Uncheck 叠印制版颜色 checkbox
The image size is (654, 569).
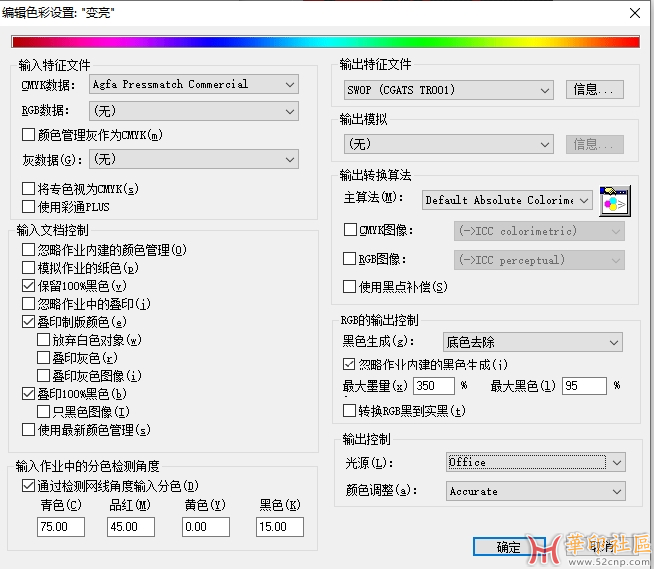pyautogui.click(x=28, y=322)
